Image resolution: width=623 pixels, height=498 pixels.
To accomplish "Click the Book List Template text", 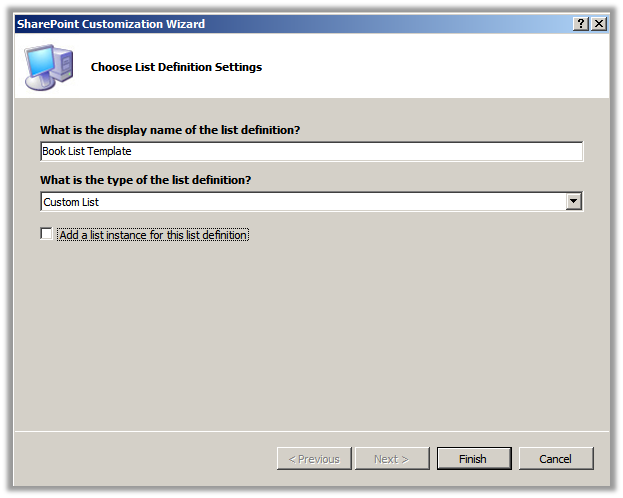I will (x=87, y=152).
